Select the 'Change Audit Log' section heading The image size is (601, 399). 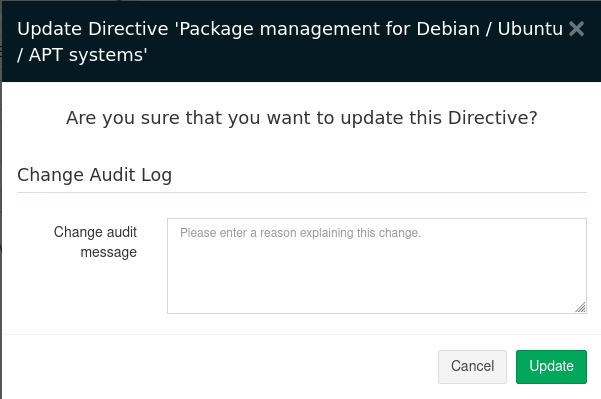click(94, 175)
